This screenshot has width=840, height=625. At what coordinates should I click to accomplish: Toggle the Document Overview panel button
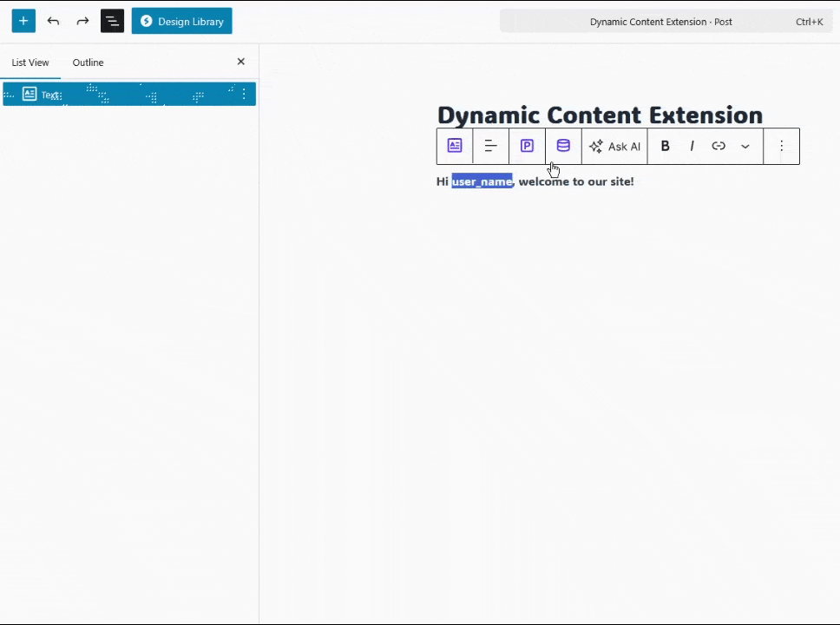[112, 21]
